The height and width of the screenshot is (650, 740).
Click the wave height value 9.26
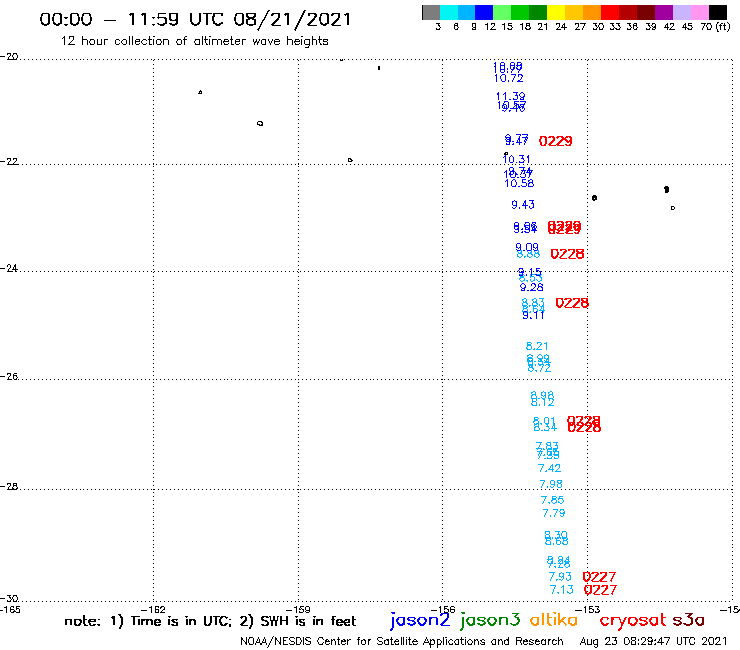tap(531, 287)
